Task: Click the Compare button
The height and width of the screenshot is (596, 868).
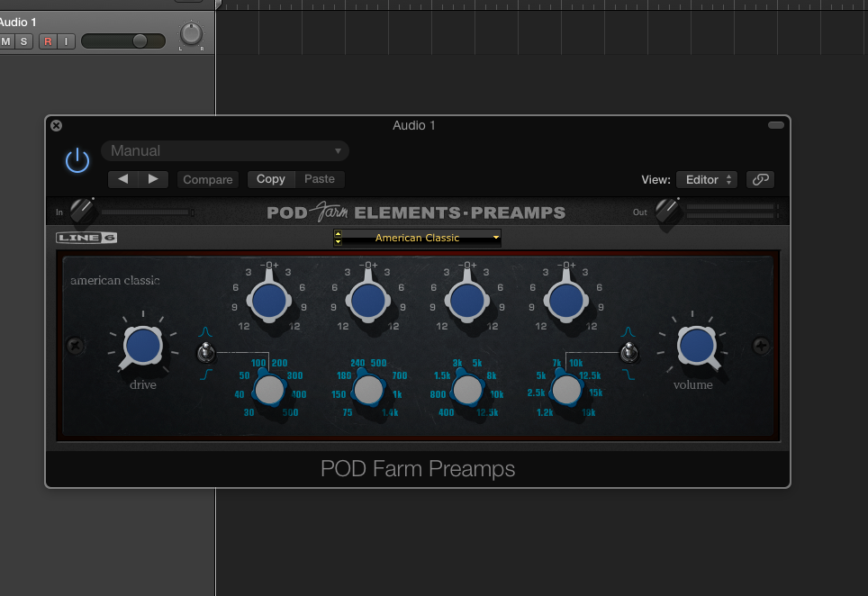Action: click(208, 179)
